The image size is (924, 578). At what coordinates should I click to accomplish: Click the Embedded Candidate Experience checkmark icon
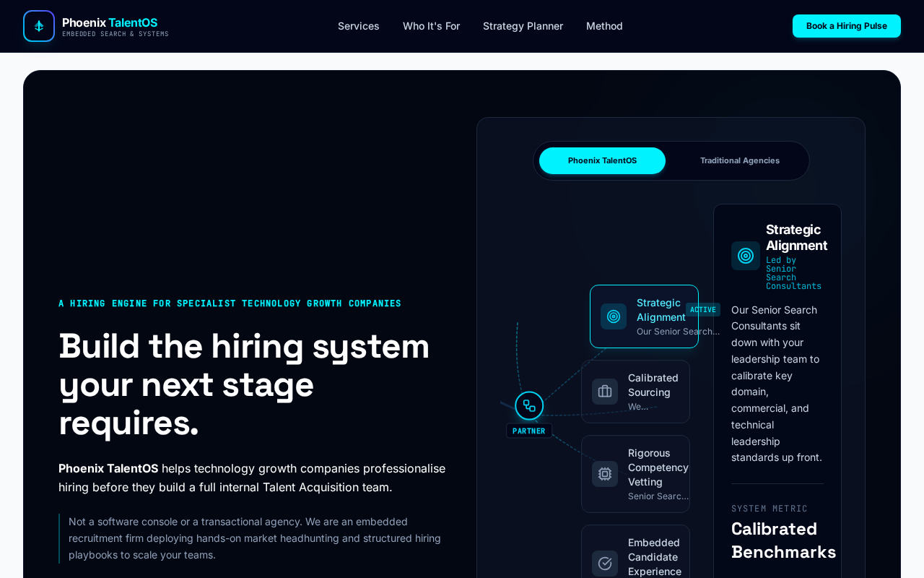pyautogui.click(x=605, y=564)
